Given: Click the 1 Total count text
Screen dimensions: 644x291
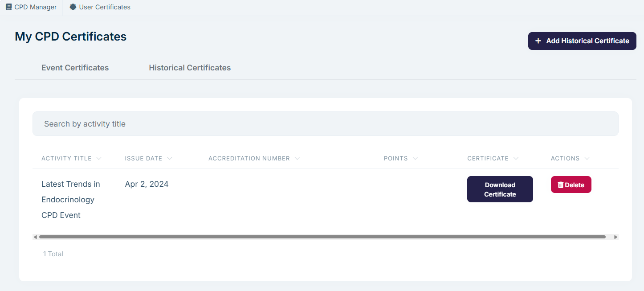Looking at the screenshot, I should pos(53,254).
